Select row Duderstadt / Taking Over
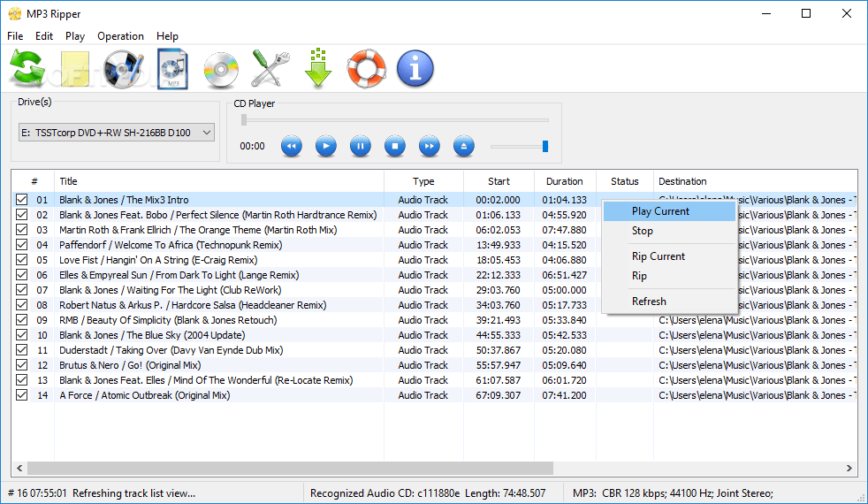The height and width of the screenshot is (504, 868). pos(435,350)
